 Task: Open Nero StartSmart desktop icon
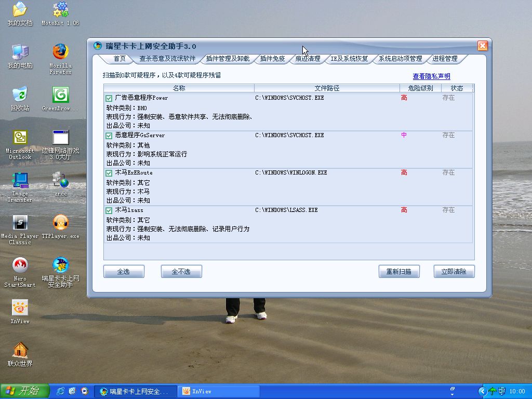tap(20, 272)
